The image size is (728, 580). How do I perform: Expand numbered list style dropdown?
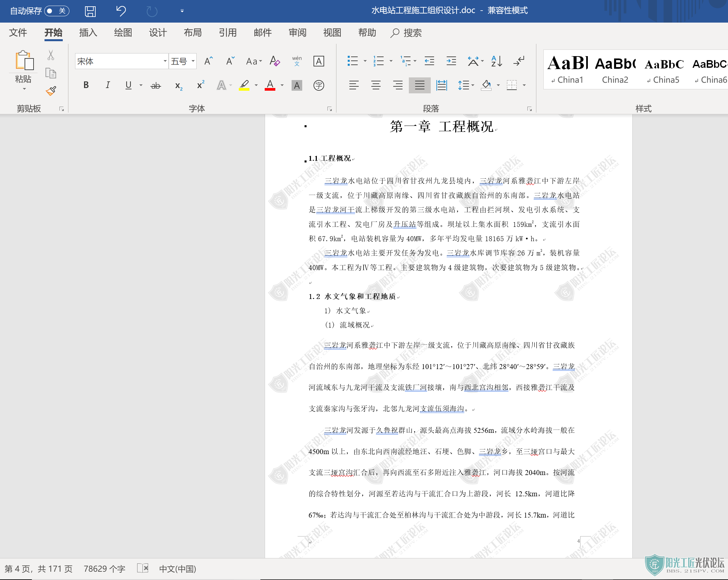[x=391, y=61]
